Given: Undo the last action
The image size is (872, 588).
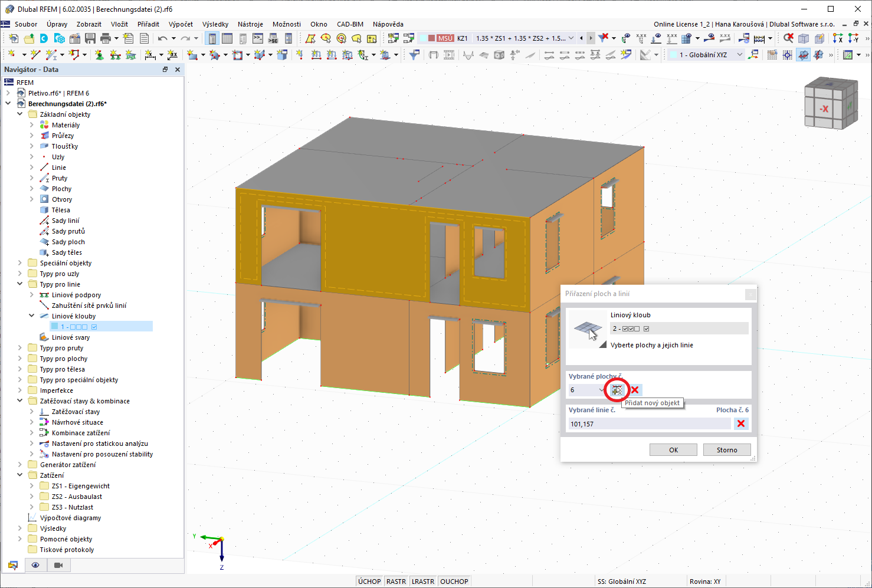Looking at the screenshot, I should (162, 38).
